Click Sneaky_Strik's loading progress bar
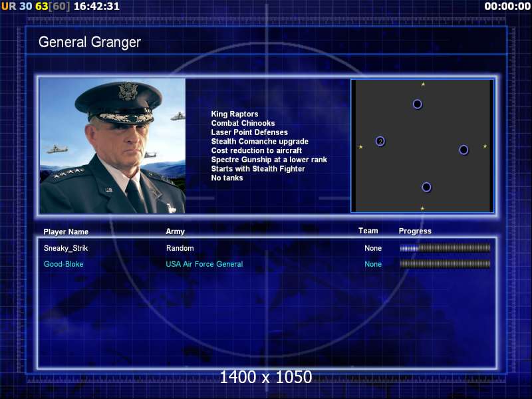532x399 pixels. (445, 248)
